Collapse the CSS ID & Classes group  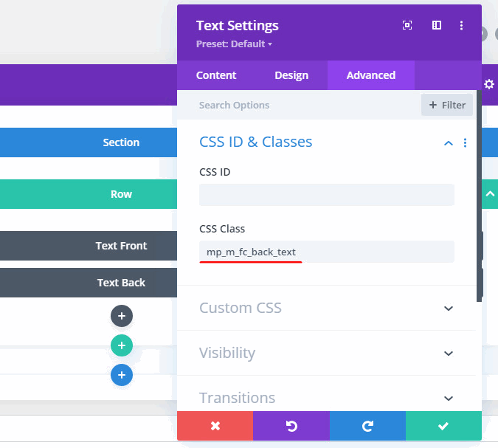448,143
